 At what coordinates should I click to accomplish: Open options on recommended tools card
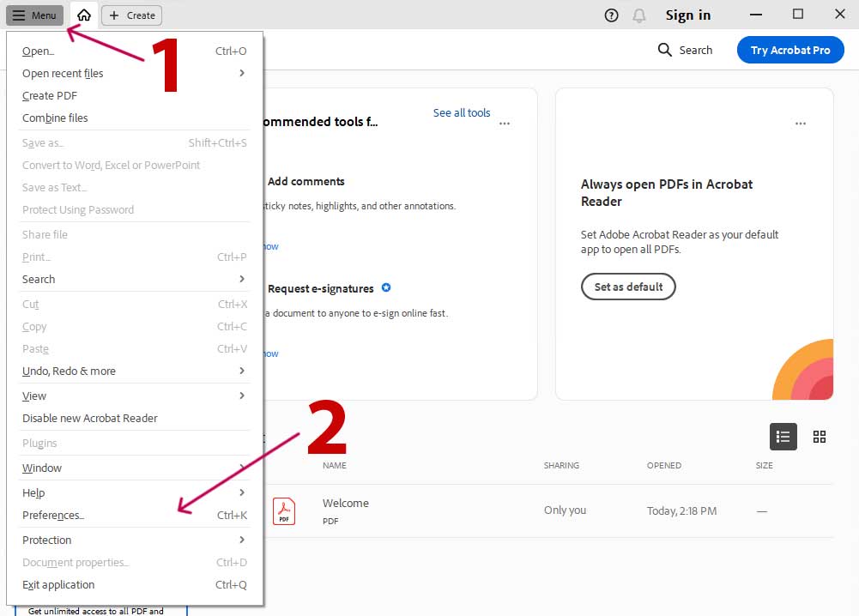(x=505, y=124)
